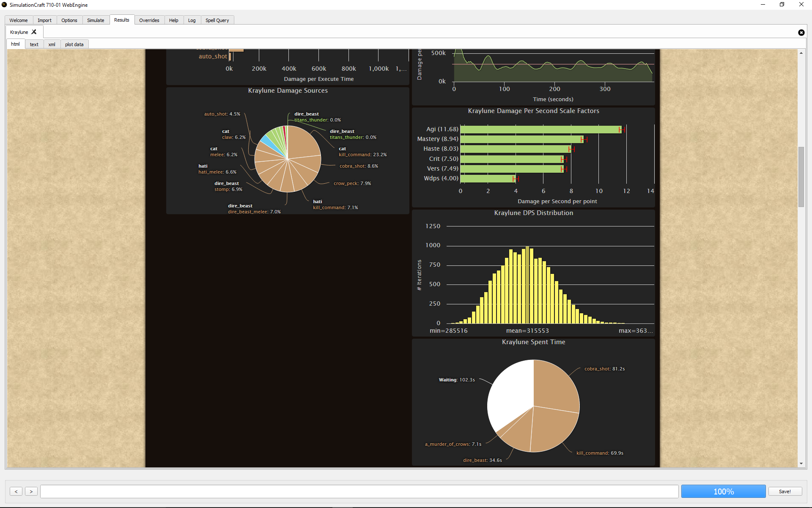Show the Log tab
812x508 pixels.
coord(192,20)
